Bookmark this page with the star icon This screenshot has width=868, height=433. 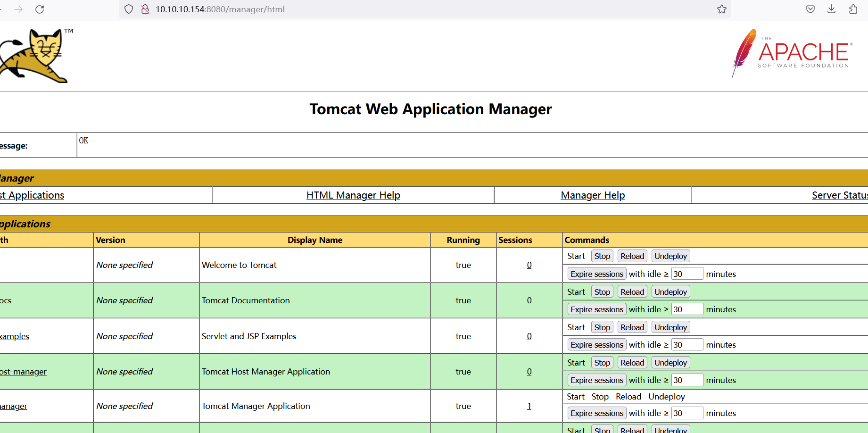point(722,9)
